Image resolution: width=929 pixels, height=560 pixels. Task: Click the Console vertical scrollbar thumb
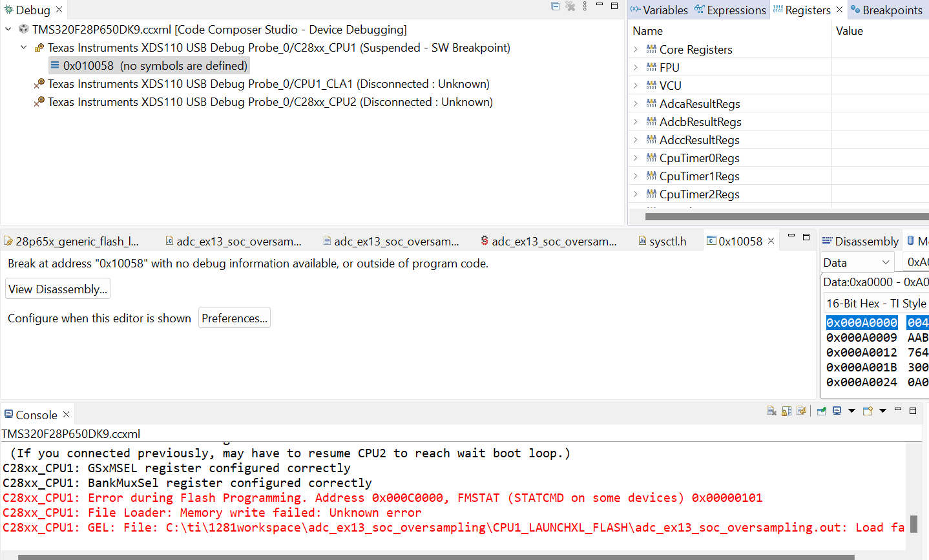pos(913,523)
